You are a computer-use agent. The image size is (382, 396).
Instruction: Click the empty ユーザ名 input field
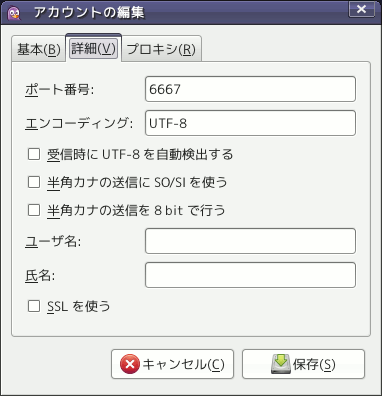click(x=250, y=241)
